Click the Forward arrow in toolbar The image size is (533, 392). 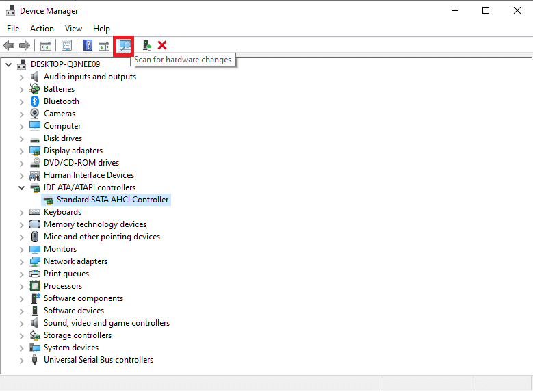coord(25,45)
